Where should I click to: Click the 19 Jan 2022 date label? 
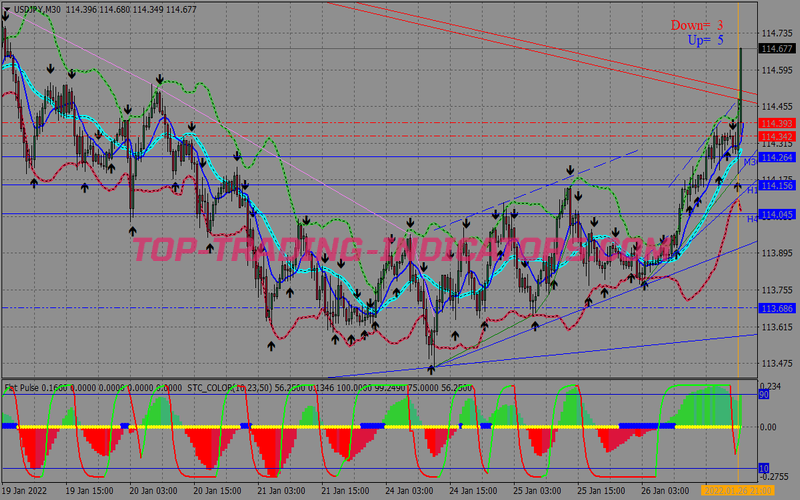click(x=25, y=491)
